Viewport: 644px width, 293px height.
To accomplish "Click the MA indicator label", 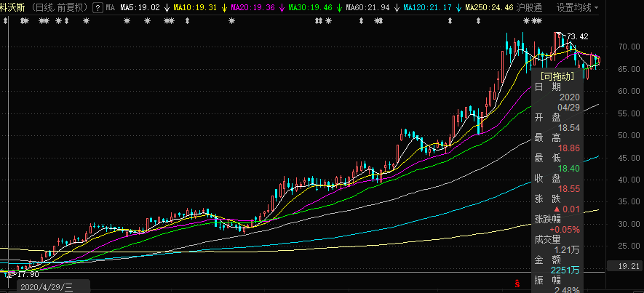I will (110, 7).
